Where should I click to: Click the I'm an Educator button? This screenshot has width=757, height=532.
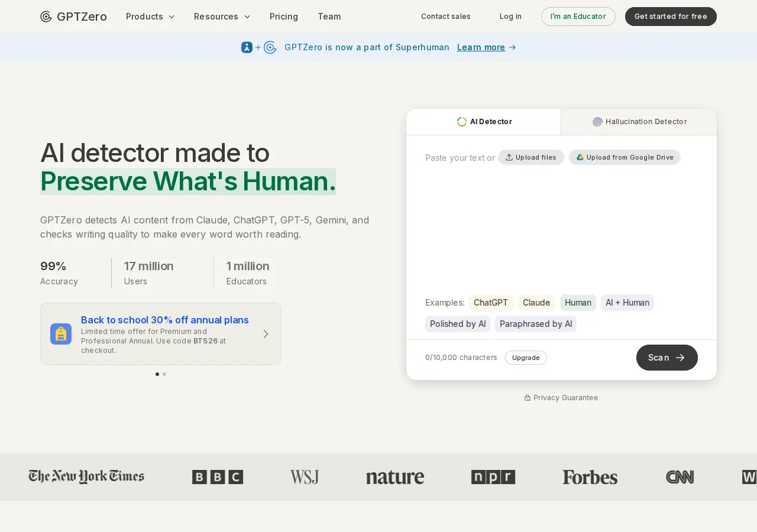578,17
